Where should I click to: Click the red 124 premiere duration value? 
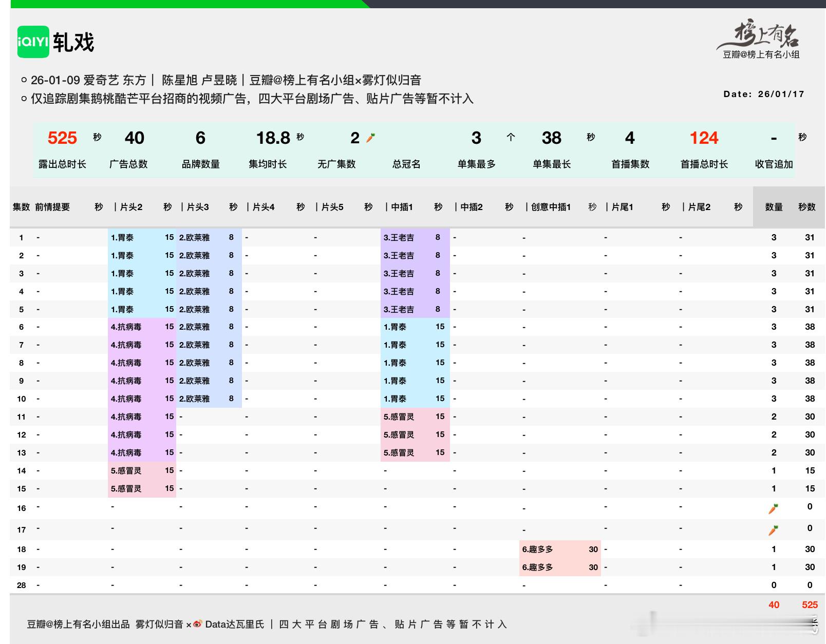coord(704,138)
